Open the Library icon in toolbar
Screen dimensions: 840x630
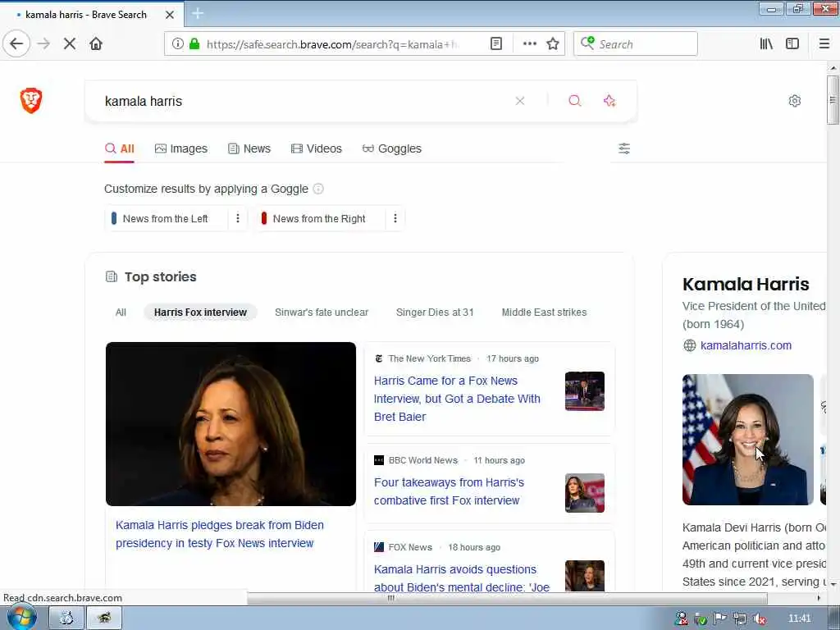(767, 44)
